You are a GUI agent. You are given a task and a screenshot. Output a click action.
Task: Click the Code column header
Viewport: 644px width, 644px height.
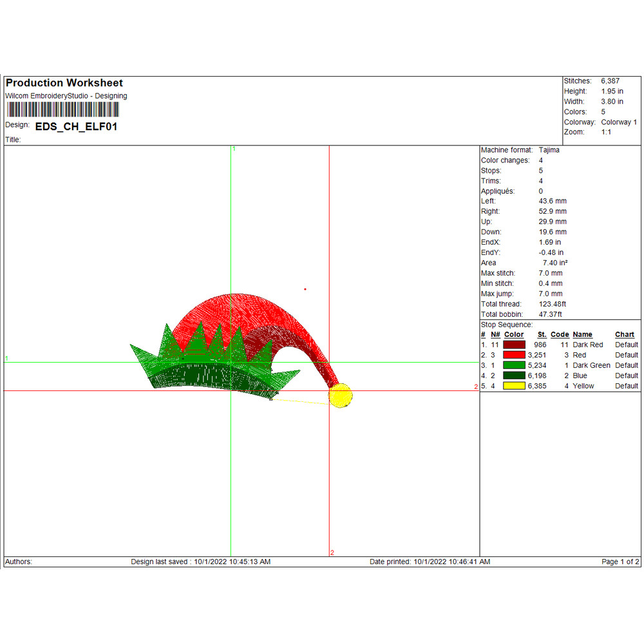560,335
